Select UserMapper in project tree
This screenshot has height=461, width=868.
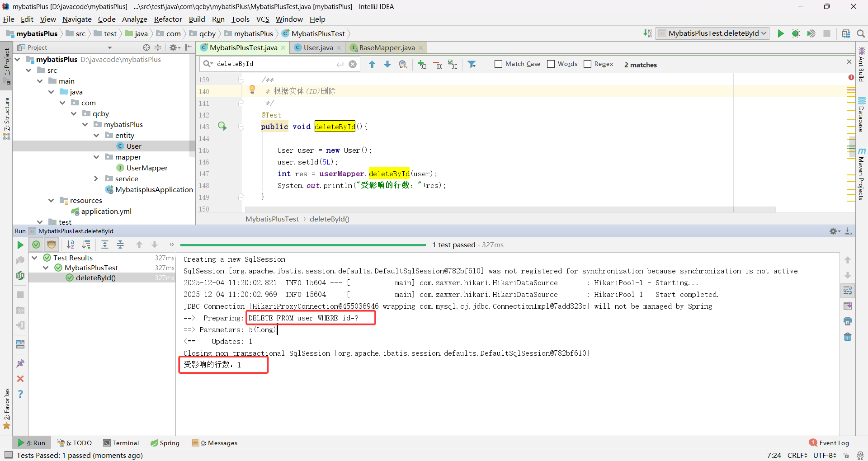click(x=147, y=168)
